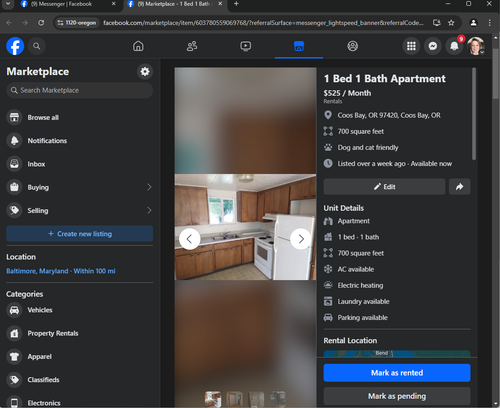This screenshot has height=408, width=500.
Task: Show previous listing photo arrow
Action: 189,239
